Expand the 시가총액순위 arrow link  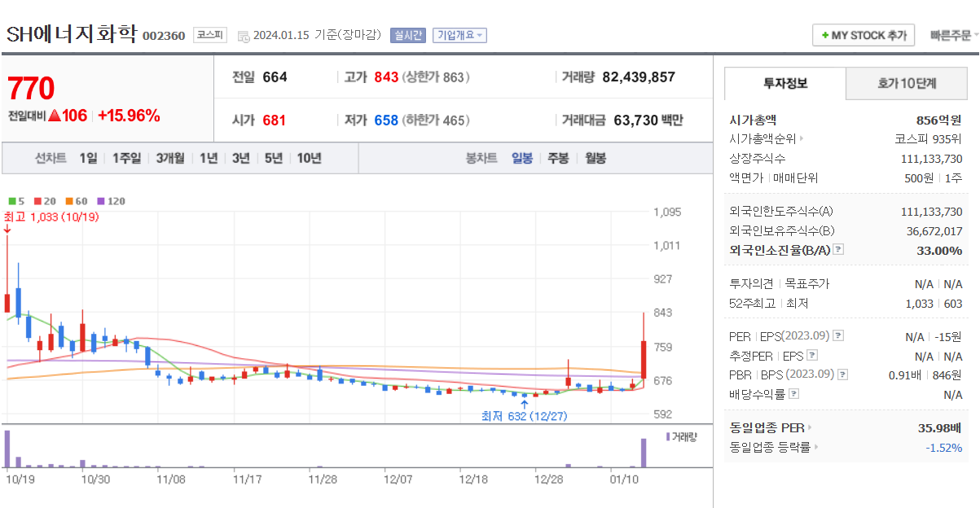(x=801, y=139)
